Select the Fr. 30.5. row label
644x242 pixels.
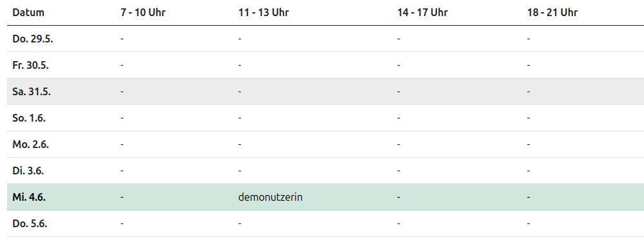(30, 65)
